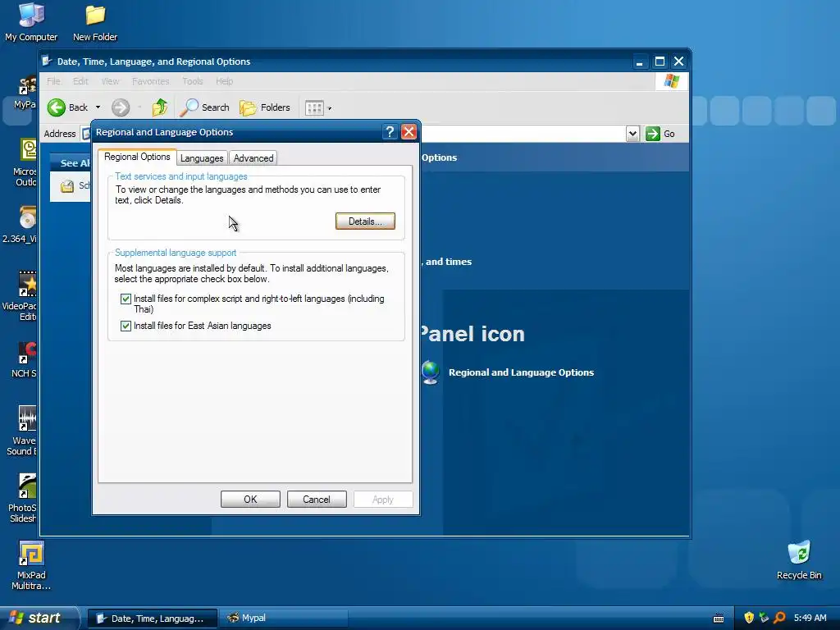Open the 2.364_Vi disc image icon
The height and width of the screenshot is (630, 840).
pyautogui.click(x=21, y=225)
